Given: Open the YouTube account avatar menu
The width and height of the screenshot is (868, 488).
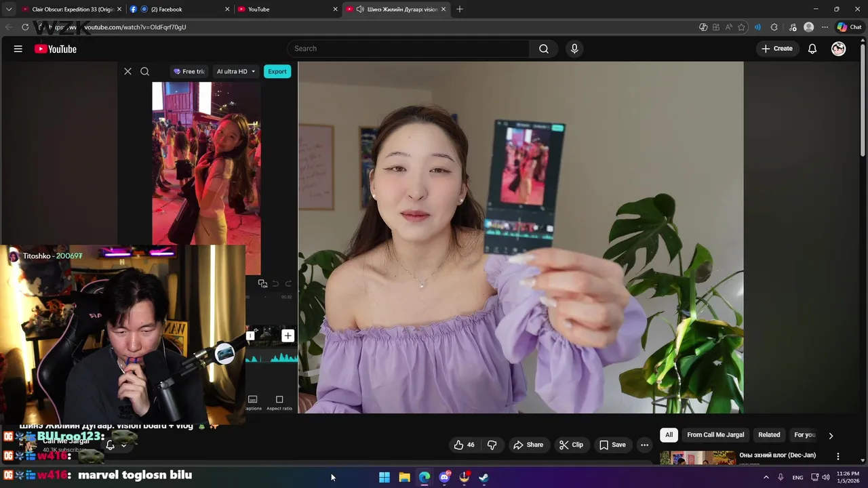Looking at the screenshot, I should pos(839,49).
